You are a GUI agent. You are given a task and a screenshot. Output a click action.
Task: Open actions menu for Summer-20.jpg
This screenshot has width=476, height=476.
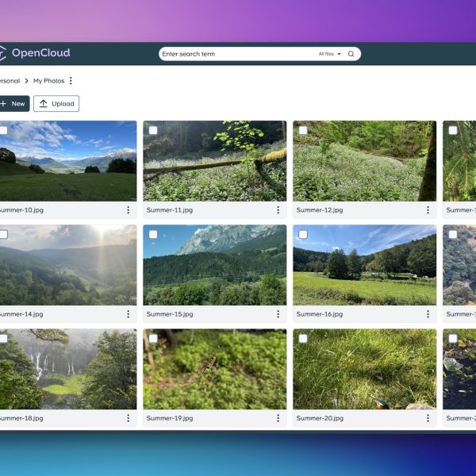(428, 418)
